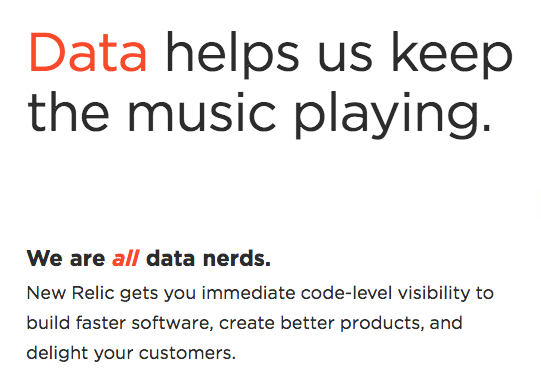Click the word "products," in the paragraph
Image resolution: width=541 pixels, height=387 pixels.
pyautogui.click(x=382, y=325)
